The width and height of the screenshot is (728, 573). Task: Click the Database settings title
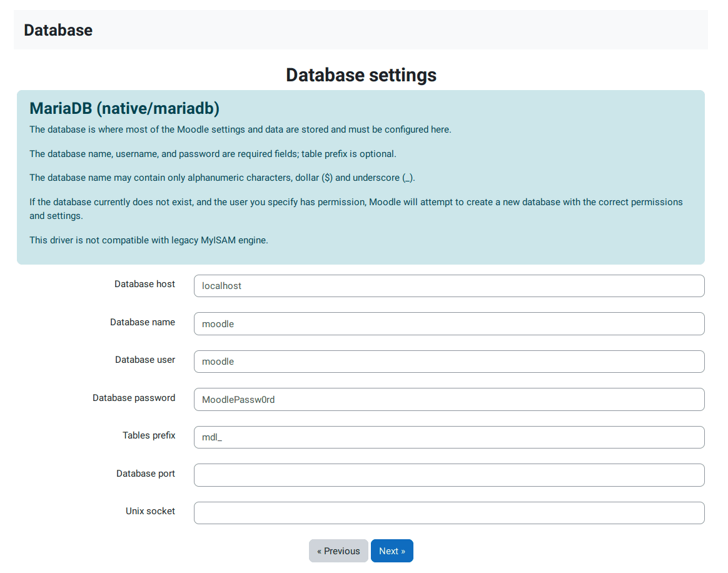(361, 75)
